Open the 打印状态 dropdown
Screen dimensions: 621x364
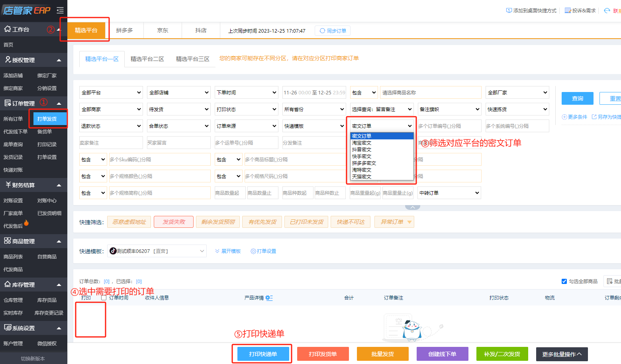coord(247,109)
